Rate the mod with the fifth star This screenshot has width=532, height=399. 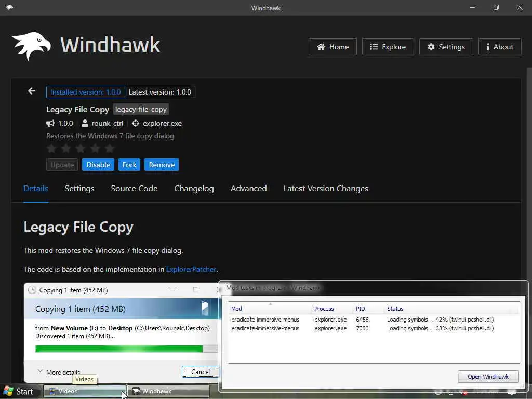point(110,148)
